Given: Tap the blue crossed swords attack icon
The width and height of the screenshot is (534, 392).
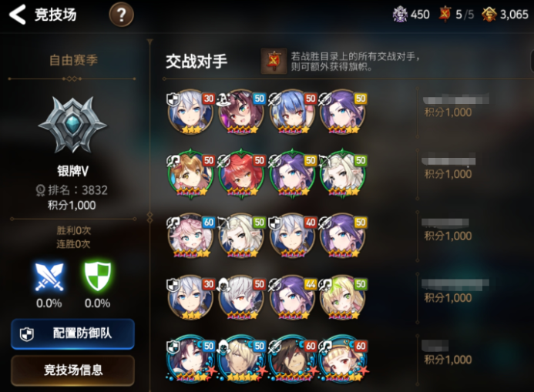Looking at the screenshot, I should tap(49, 276).
